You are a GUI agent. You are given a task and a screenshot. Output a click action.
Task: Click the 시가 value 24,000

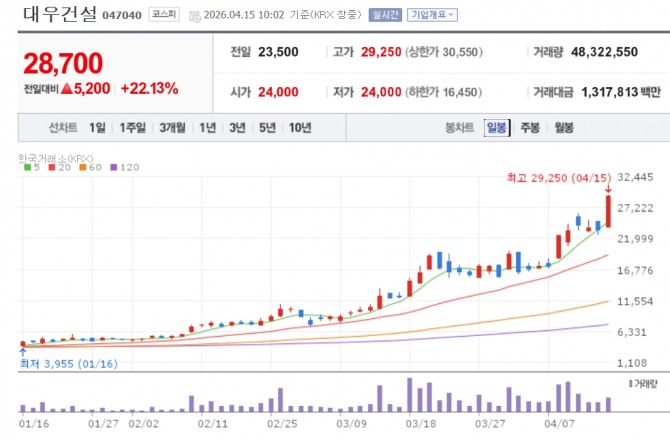[278, 92]
